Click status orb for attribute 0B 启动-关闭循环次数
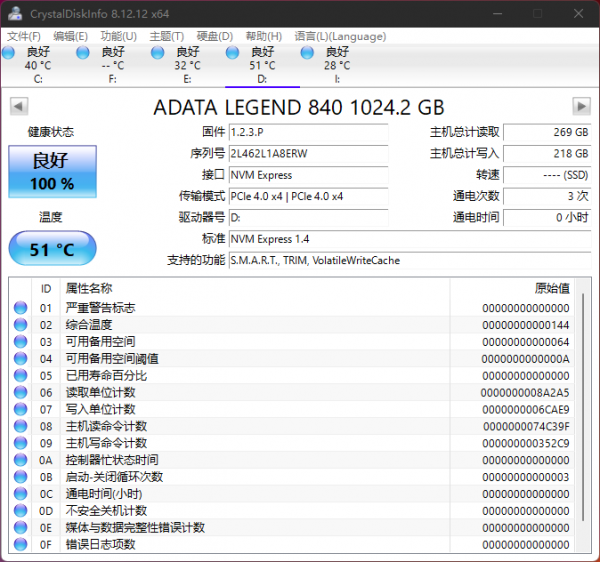Image resolution: width=600 pixels, height=562 pixels. (x=21, y=477)
